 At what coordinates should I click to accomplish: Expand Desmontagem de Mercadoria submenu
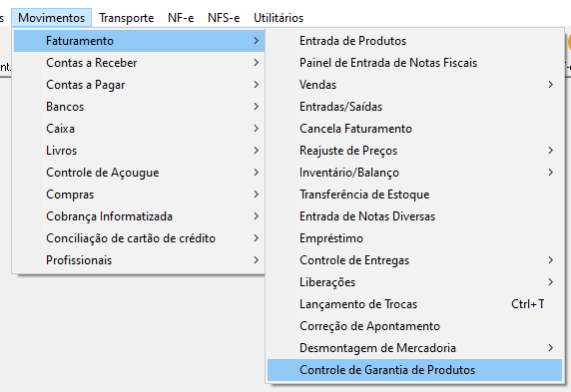tap(415, 348)
